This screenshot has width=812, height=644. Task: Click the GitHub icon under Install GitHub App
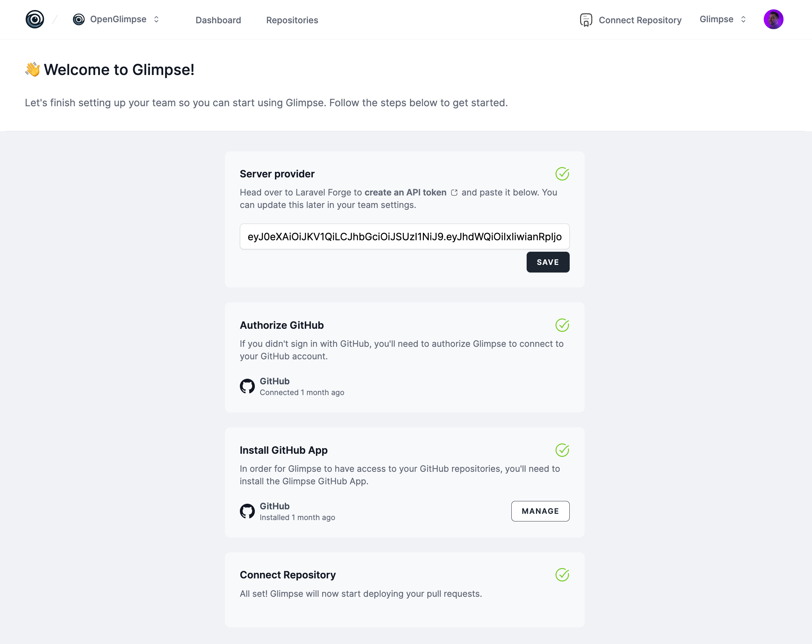[248, 511]
